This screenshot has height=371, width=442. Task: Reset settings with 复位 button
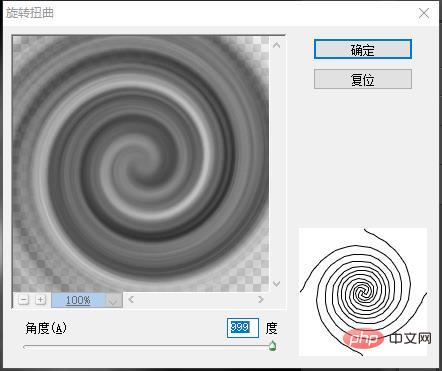(363, 79)
